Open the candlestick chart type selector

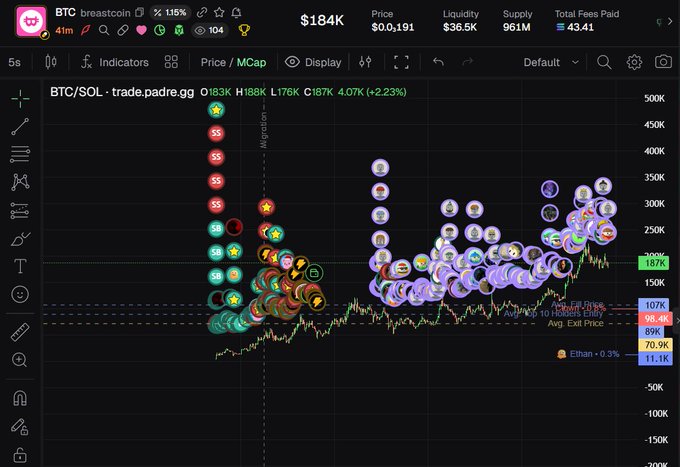click(x=51, y=62)
